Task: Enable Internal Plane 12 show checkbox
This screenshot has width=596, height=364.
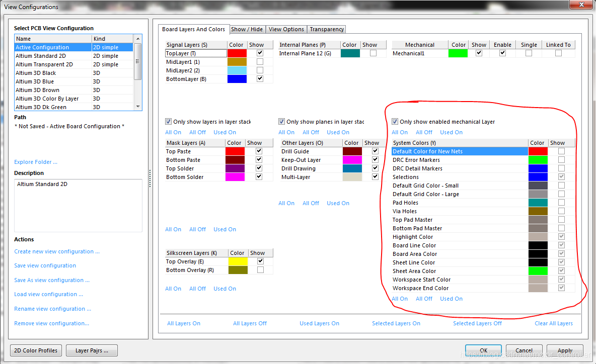Action: pyautogui.click(x=374, y=53)
